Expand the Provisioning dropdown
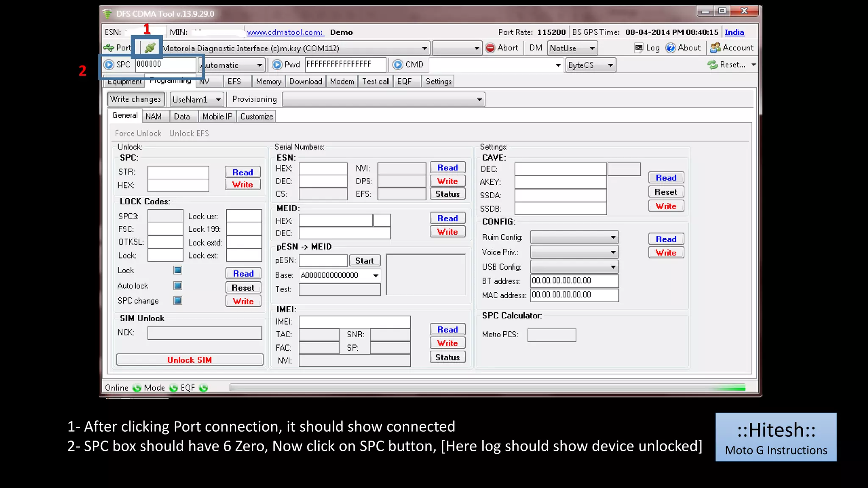Image resolution: width=868 pixels, height=488 pixels. 479,100
